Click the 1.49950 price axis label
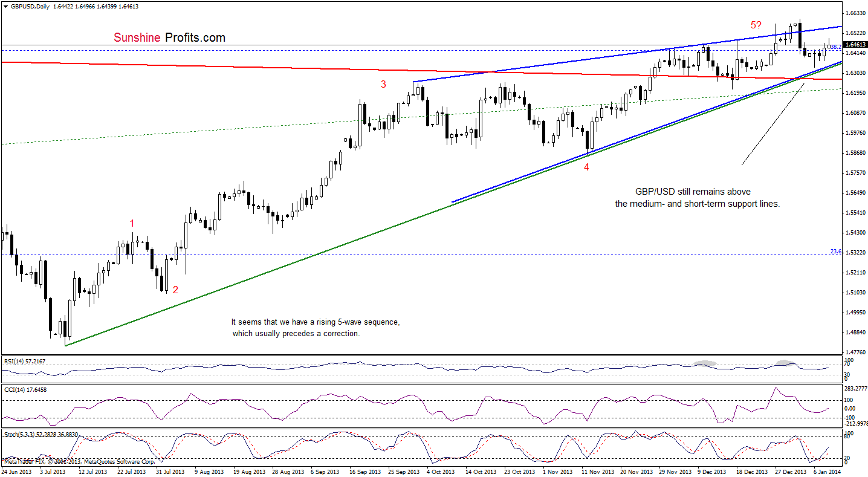This screenshot has width=868, height=477. (855, 312)
